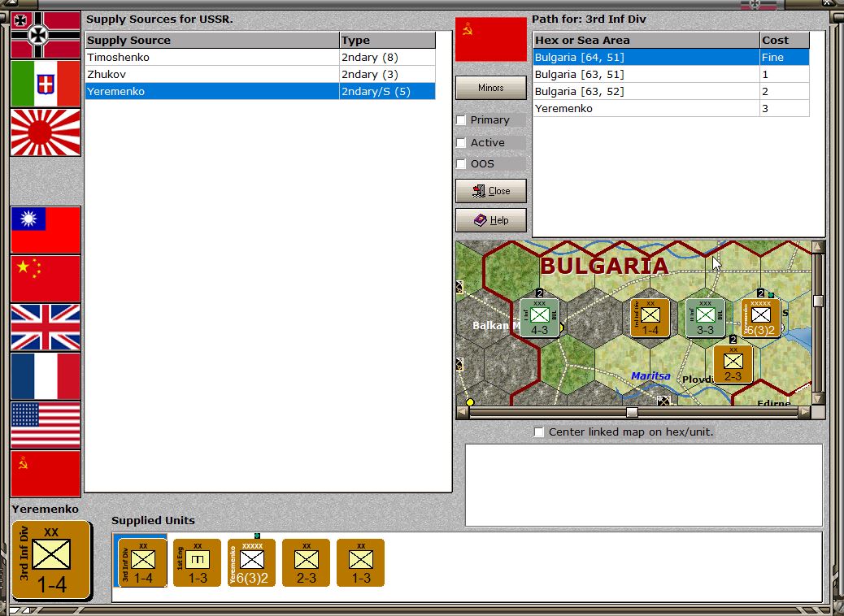
Task: Click the Yeremenko HQ counter on the map
Action: pyautogui.click(x=760, y=318)
